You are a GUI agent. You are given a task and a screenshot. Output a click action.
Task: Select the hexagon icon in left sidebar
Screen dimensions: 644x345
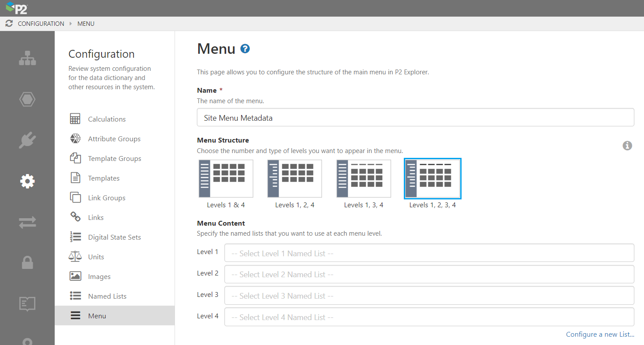tap(27, 100)
